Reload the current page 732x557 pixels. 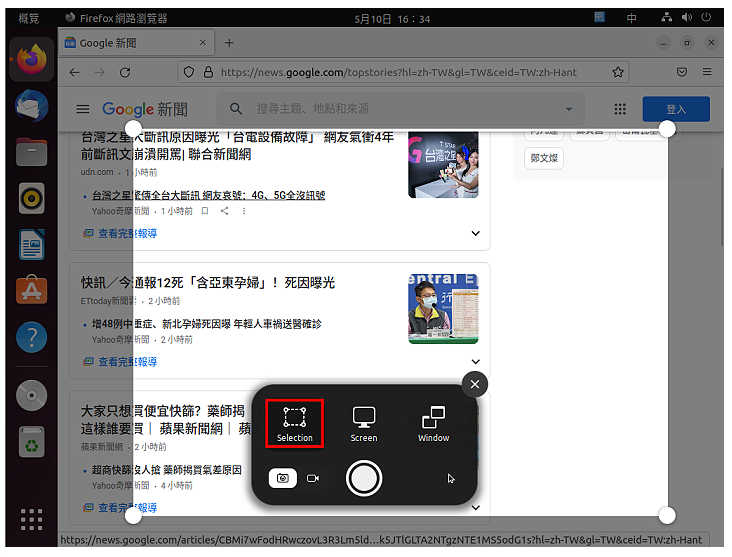pos(125,72)
